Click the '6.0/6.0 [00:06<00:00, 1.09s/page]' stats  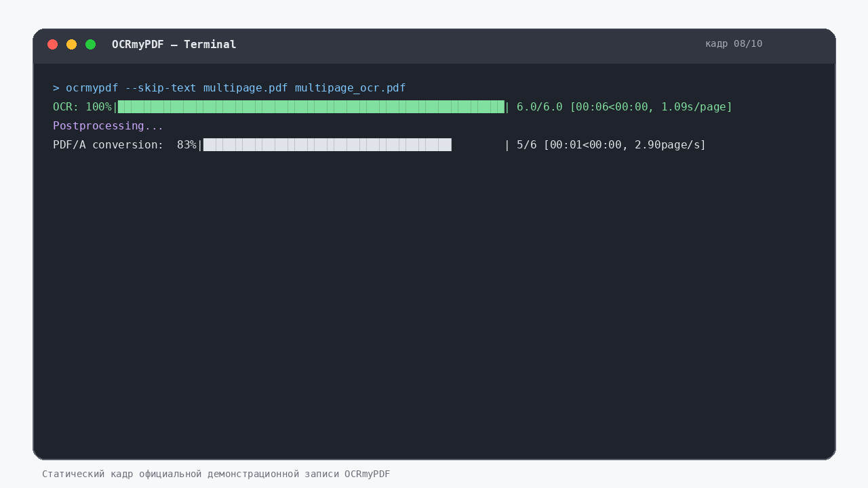pos(625,107)
